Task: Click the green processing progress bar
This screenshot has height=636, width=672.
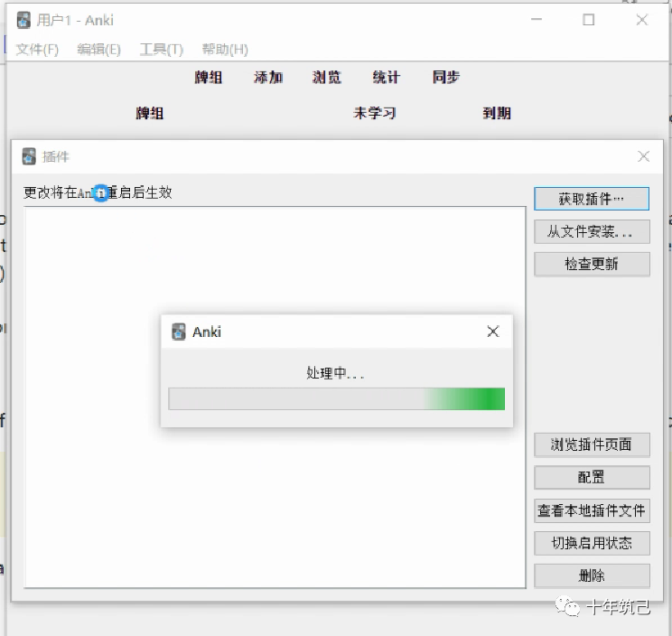Action: click(x=336, y=399)
